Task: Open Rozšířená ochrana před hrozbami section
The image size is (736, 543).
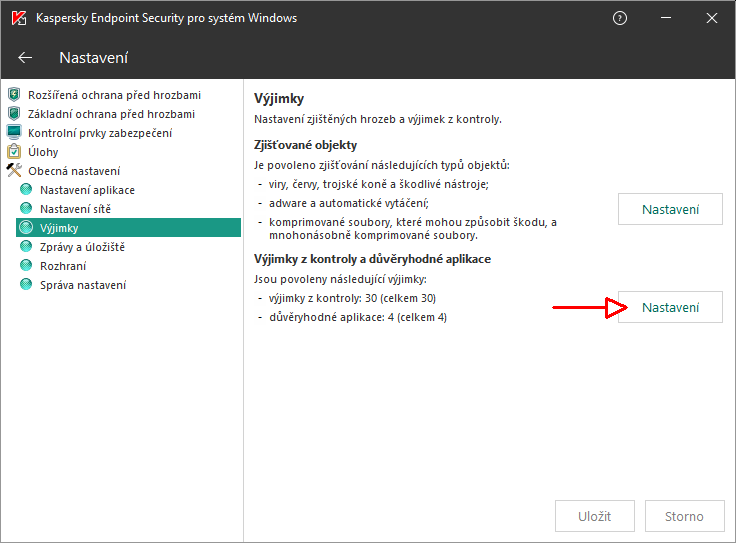Action: click(x=114, y=95)
